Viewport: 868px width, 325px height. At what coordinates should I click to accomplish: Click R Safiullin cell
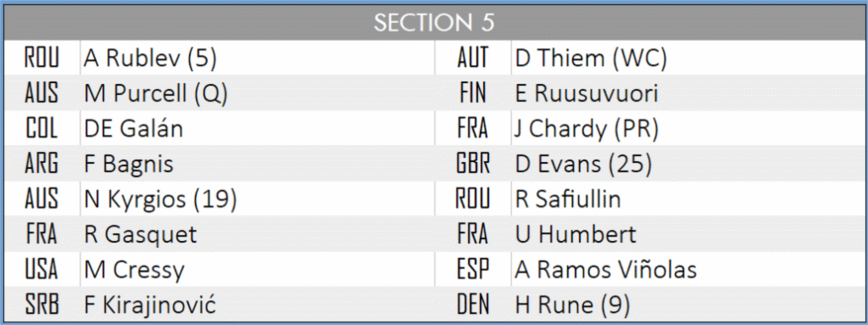(569, 199)
